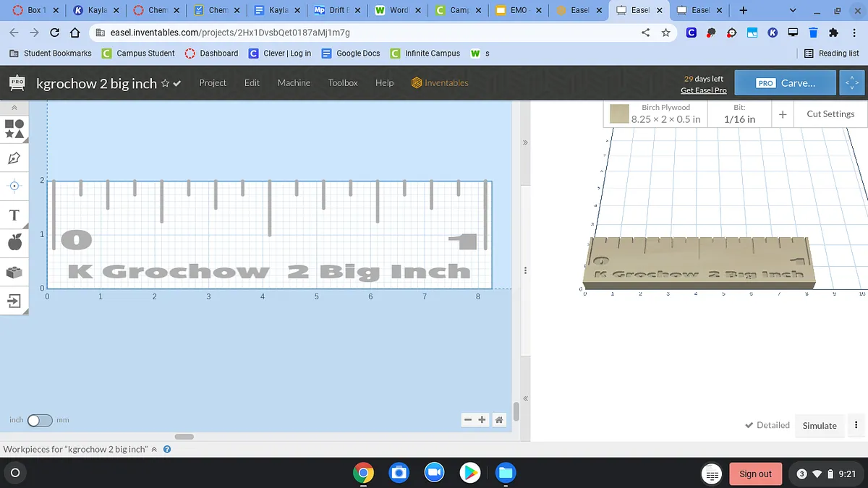Bookmark this page with star

coord(666,33)
